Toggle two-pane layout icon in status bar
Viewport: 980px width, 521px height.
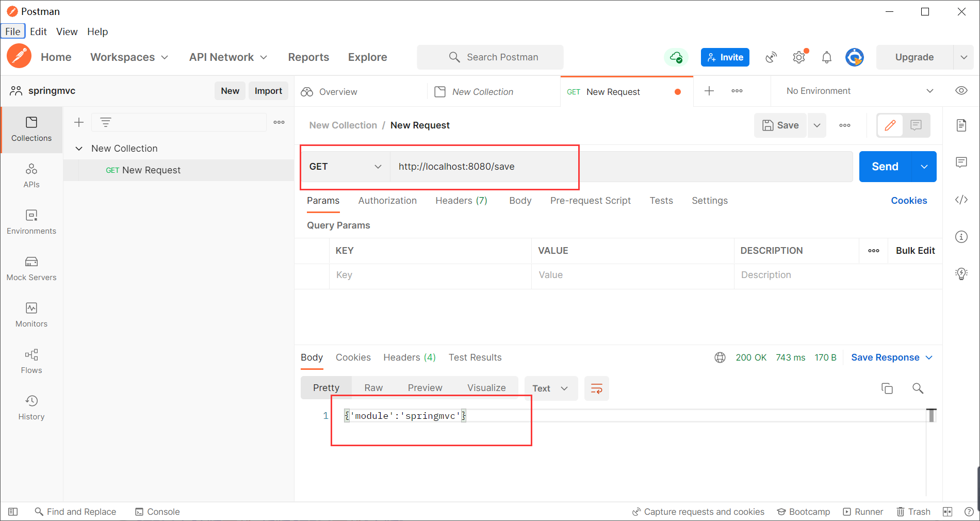[948, 512]
